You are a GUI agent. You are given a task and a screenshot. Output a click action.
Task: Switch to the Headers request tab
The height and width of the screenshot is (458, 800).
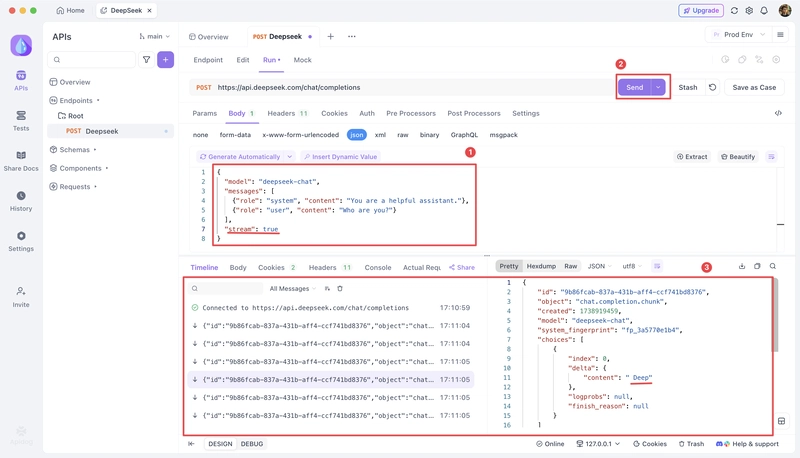(x=288, y=113)
